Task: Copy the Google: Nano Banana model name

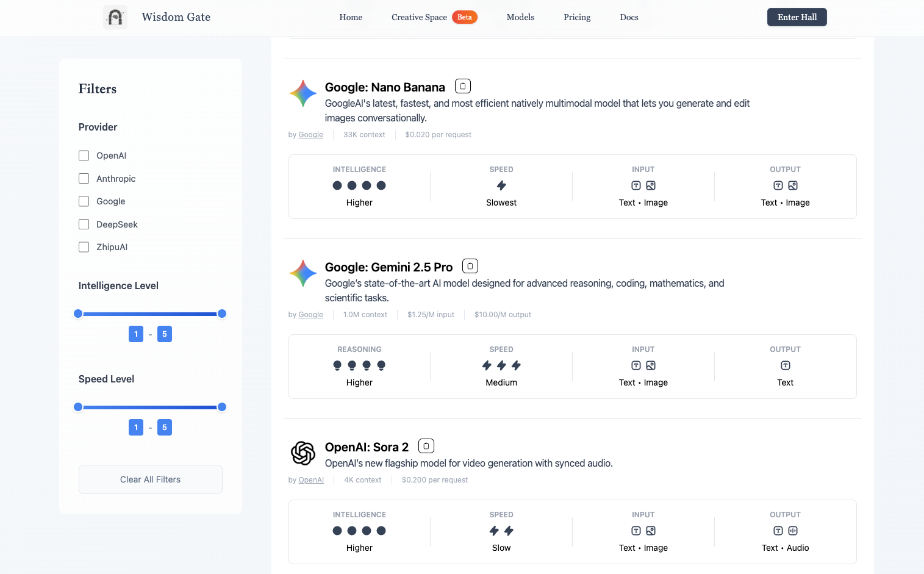Action: 463,87
